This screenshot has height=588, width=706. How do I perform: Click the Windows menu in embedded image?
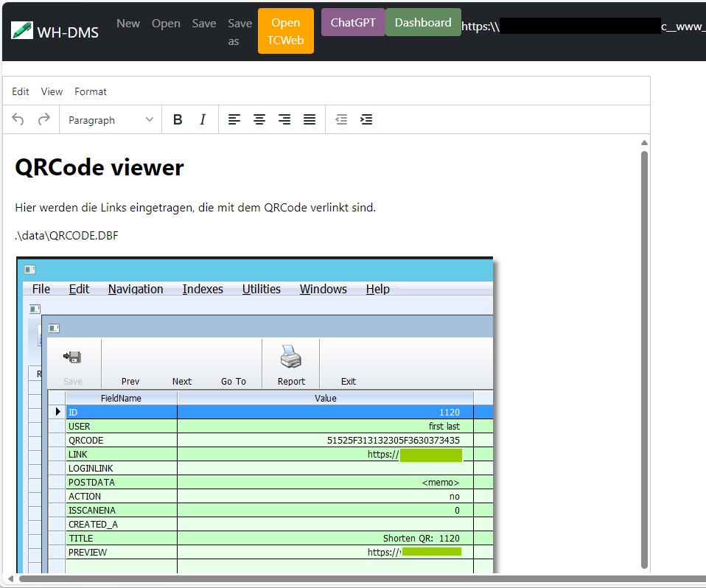pyautogui.click(x=324, y=289)
